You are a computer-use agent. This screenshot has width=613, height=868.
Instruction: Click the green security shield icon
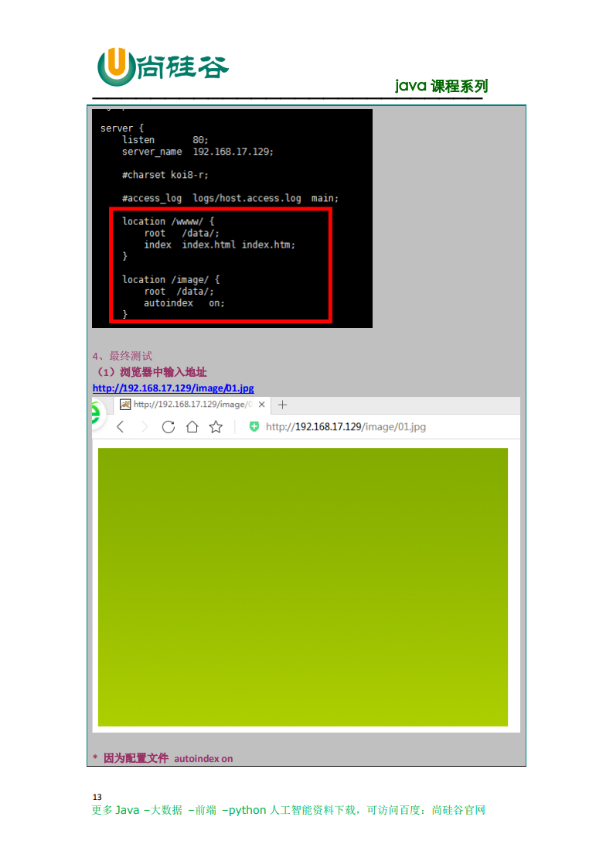point(254,427)
